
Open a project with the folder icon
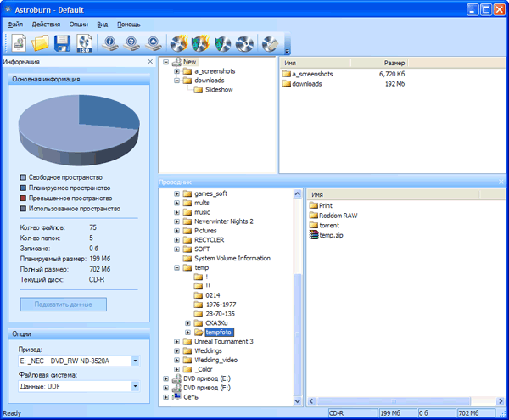pos(40,43)
